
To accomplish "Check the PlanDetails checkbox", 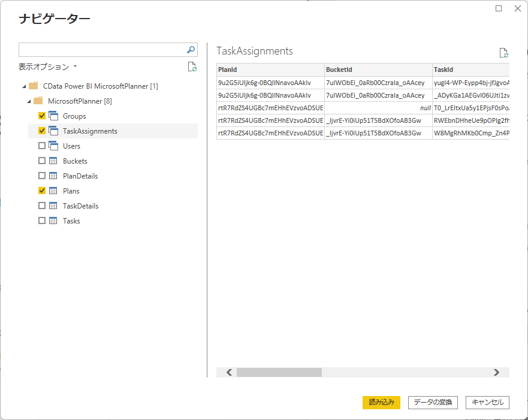I will pyautogui.click(x=42, y=176).
